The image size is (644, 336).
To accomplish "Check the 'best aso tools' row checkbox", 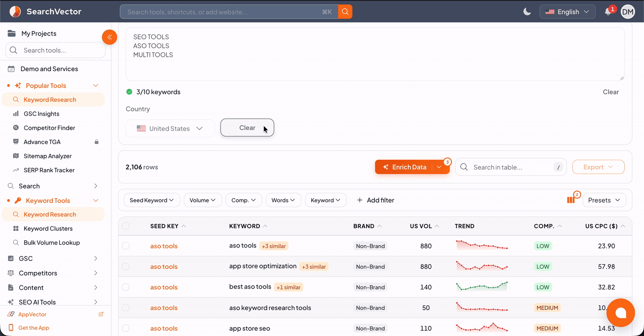I will pos(126,287).
